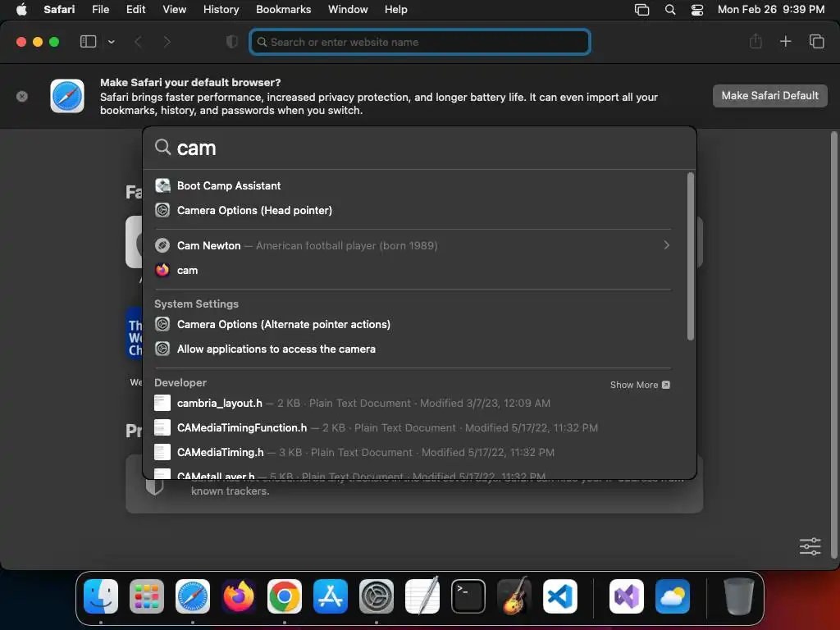
Task: Open the View menu
Action: point(174,9)
